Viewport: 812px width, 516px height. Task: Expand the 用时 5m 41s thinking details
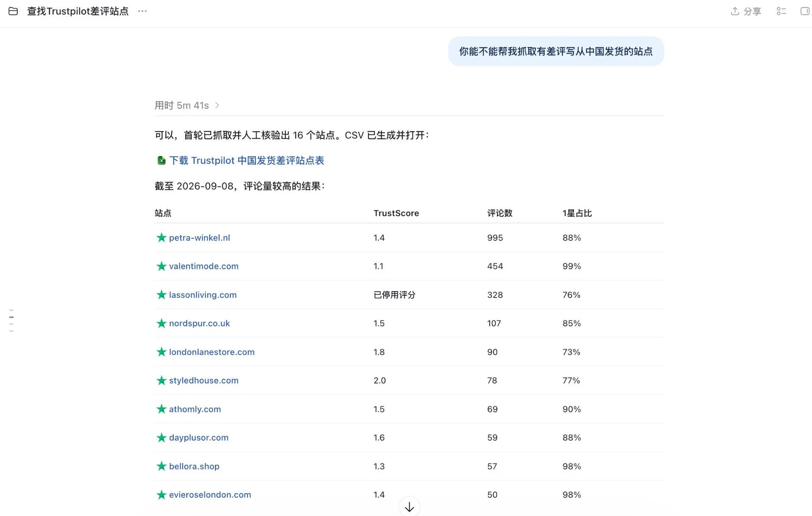click(x=187, y=105)
